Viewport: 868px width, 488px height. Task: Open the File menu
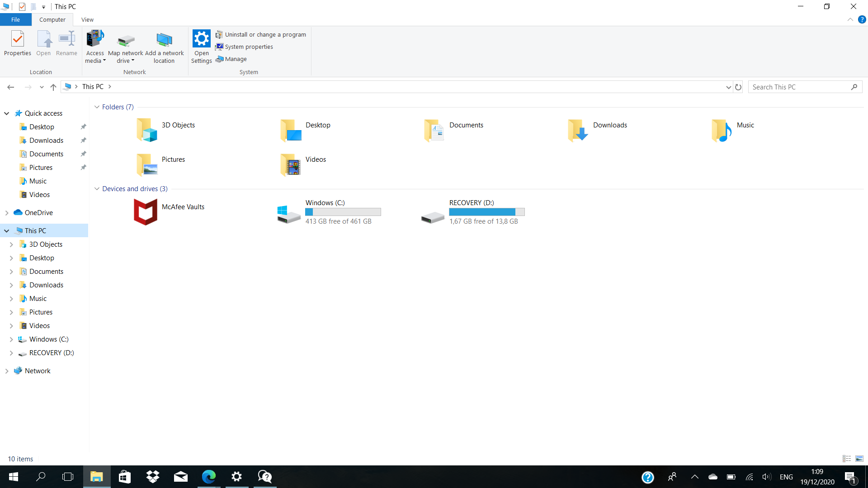(15, 20)
